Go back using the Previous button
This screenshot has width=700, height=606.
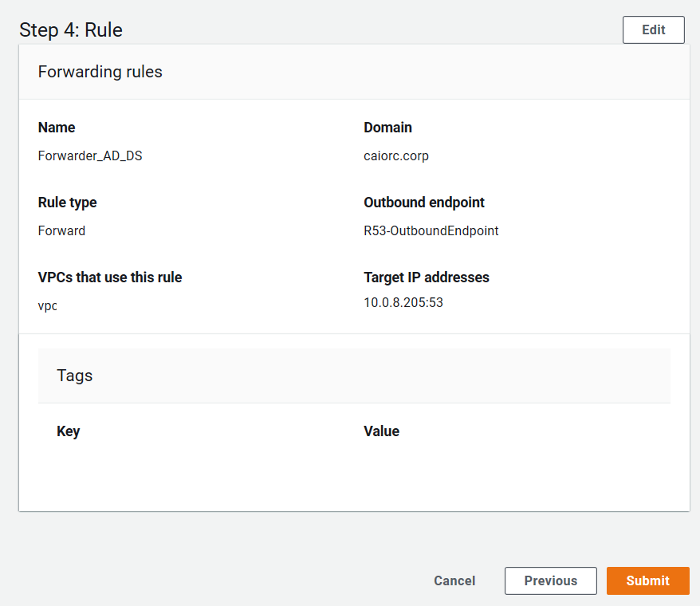click(550, 580)
